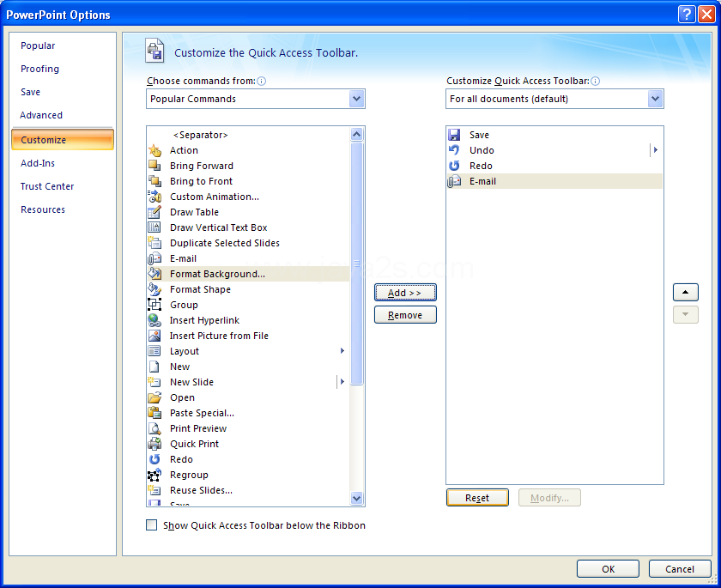Click info icon beside Customize Quick Access Toolbar
The height and width of the screenshot is (588, 721).
click(x=595, y=82)
